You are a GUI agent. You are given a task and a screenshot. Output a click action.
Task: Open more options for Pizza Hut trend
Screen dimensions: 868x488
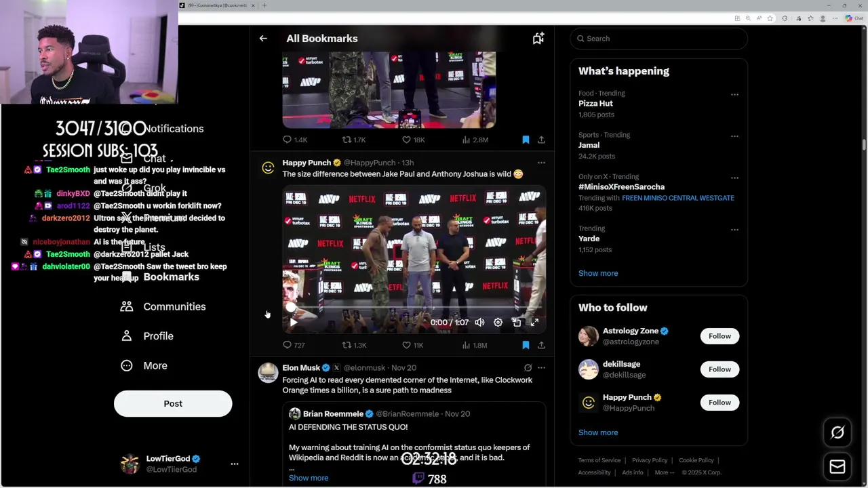click(734, 94)
